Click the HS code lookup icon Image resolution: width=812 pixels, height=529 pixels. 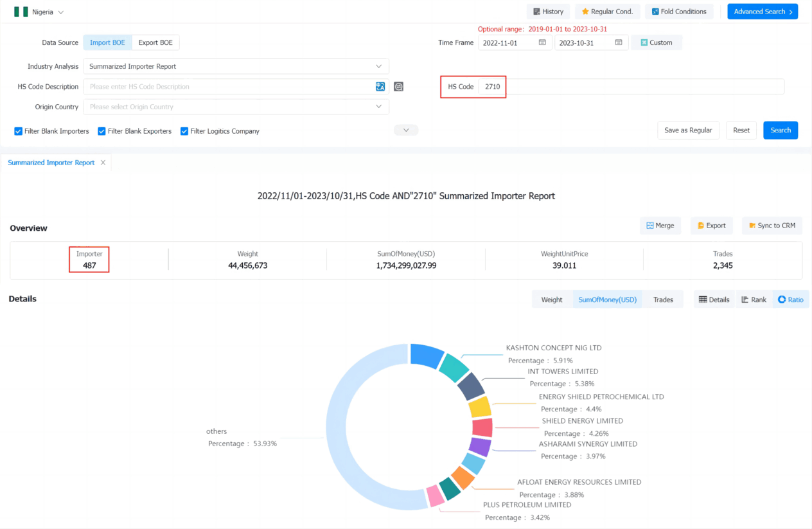pos(398,87)
